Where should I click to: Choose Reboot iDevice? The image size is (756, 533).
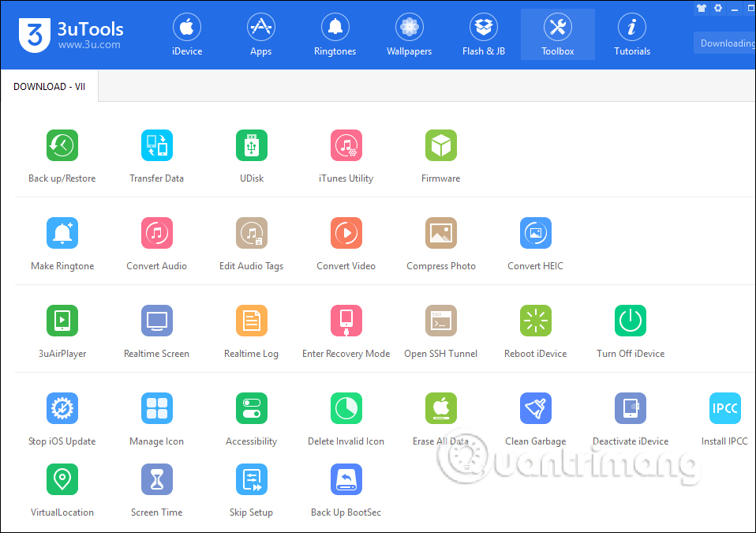pos(536,321)
